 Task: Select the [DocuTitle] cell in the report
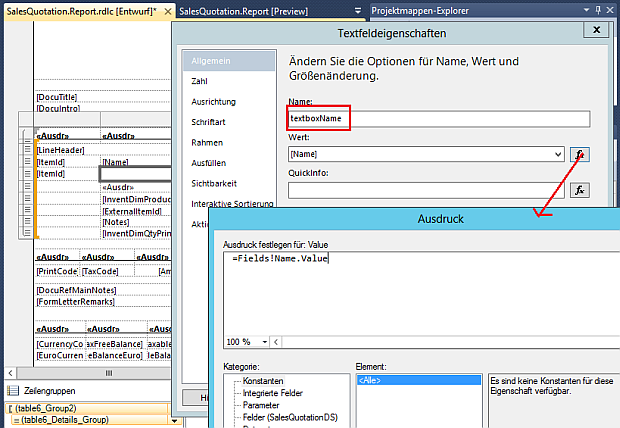click(x=58, y=97)
